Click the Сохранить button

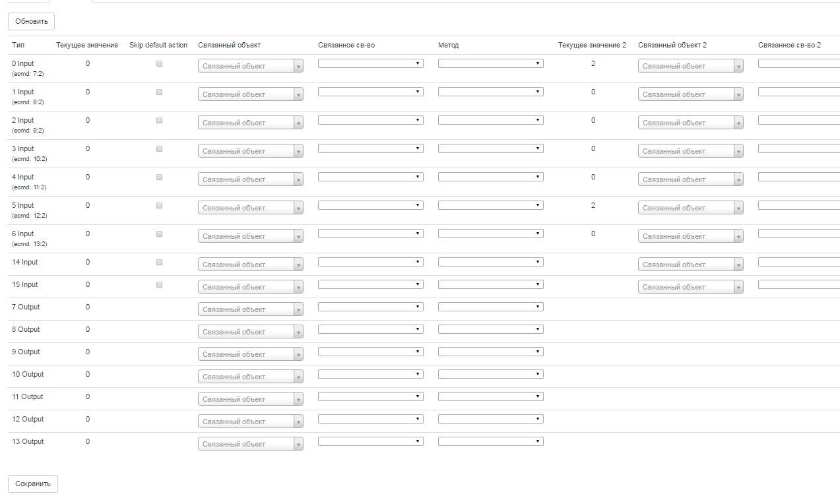[33, 484]
